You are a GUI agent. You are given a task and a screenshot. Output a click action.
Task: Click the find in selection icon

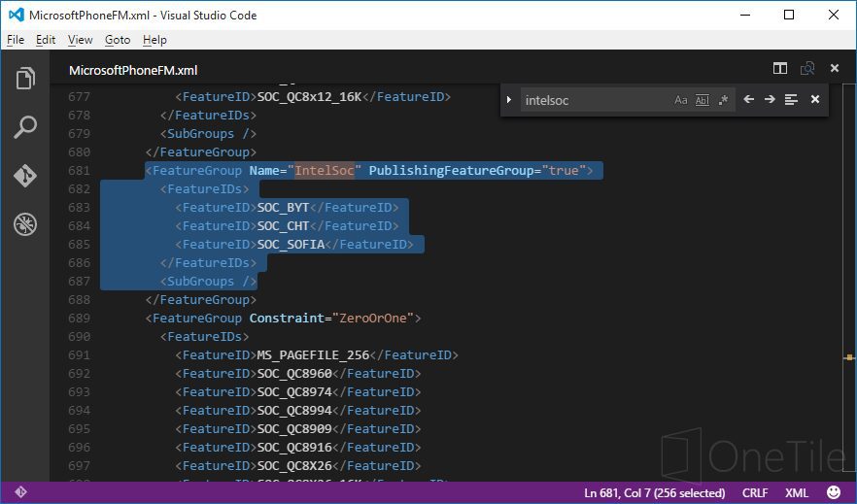pos(791,99)
